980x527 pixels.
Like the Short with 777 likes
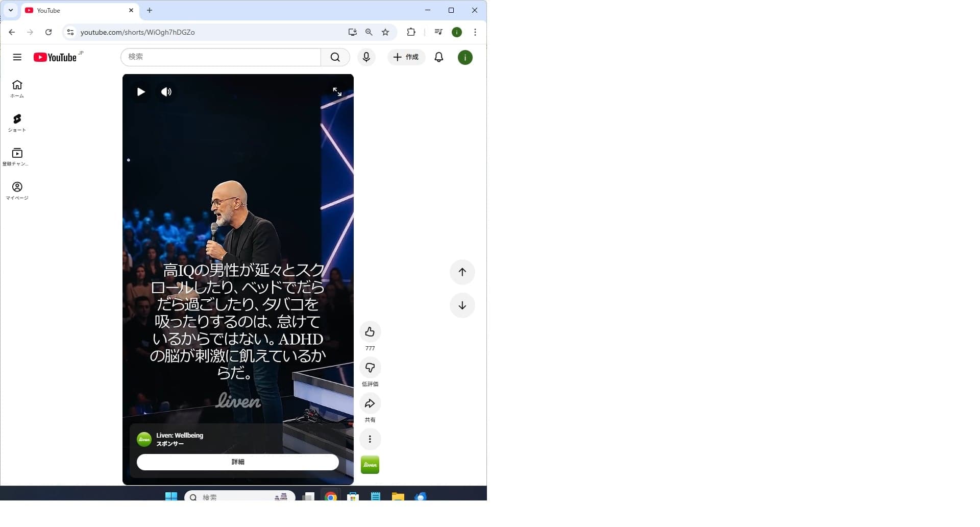[370, 332]
